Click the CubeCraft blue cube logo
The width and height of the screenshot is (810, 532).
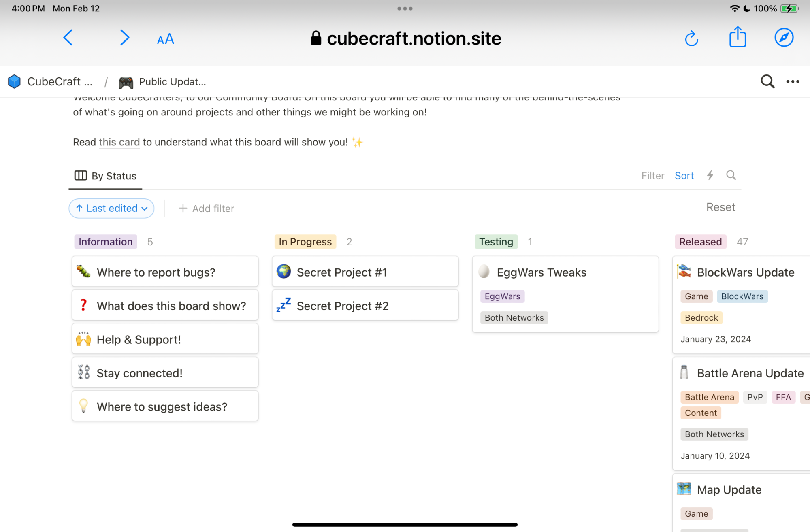pyautogui.click(x=15, y=81)
